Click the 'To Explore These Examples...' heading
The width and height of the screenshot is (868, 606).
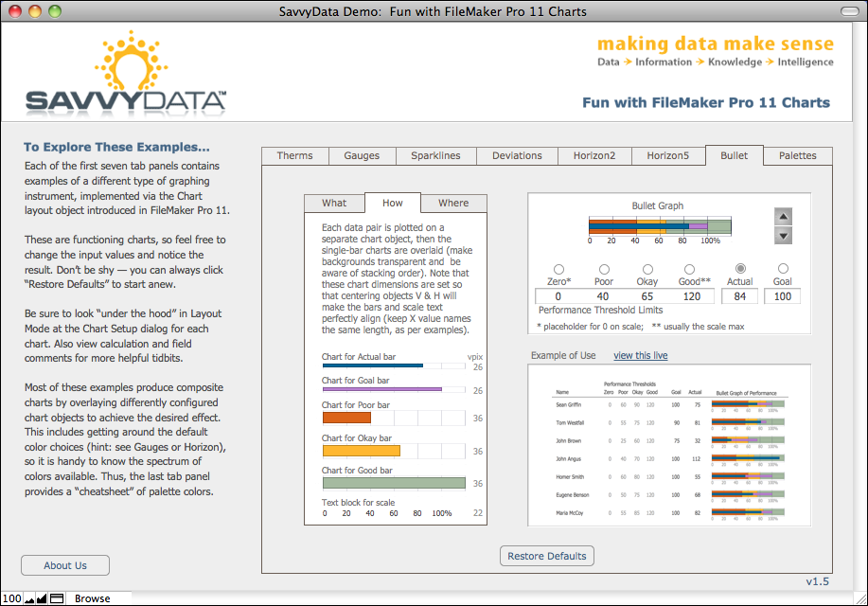[116, 147]
